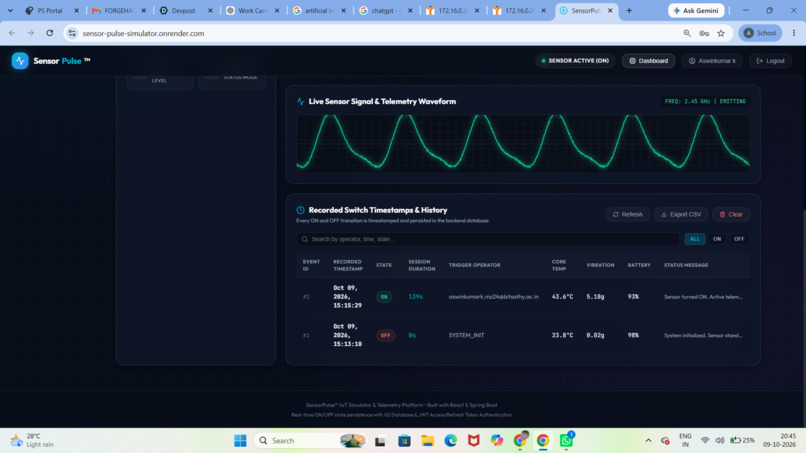This screenshot has width=806, height=453.
Task: Click the STATUS MESSAGE column header
Action: tap(686, 265)
